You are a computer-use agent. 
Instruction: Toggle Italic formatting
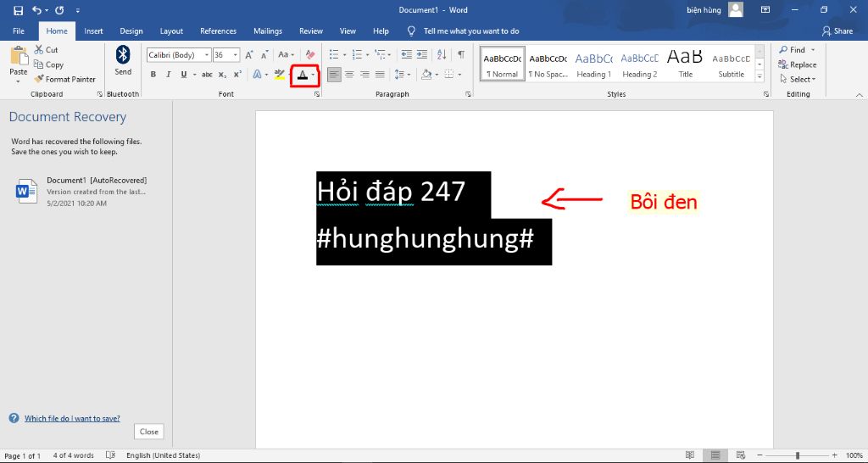[x=169, y=75]
